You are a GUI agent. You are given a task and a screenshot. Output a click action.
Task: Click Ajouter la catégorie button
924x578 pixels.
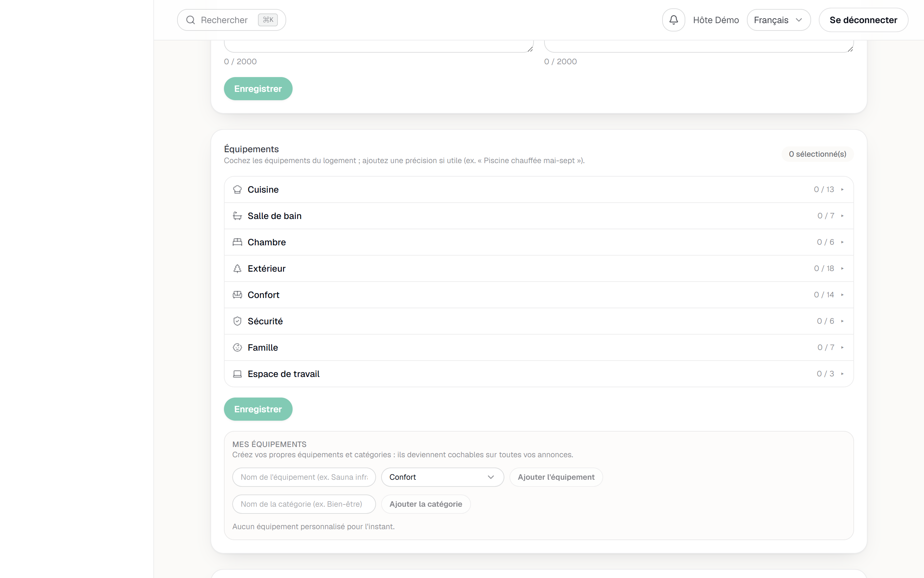[426, 504]
